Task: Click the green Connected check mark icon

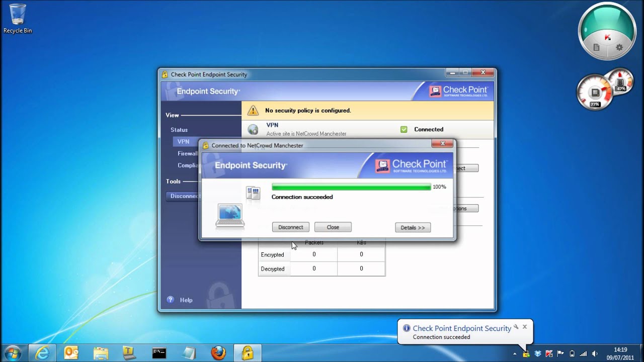Action: pos(404,129)
